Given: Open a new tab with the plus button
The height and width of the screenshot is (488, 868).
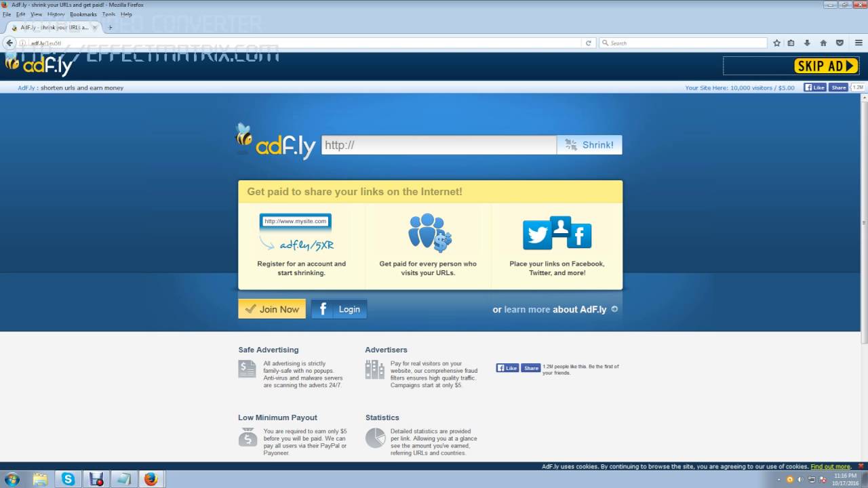Looking at the screenshot, I should [110, 28].
